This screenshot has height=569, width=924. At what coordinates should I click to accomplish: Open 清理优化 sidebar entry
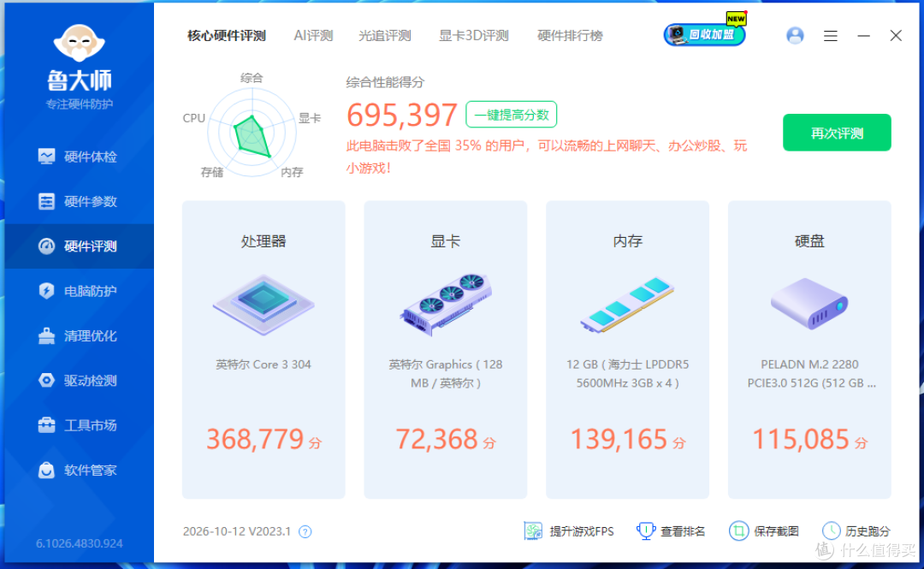79,336
